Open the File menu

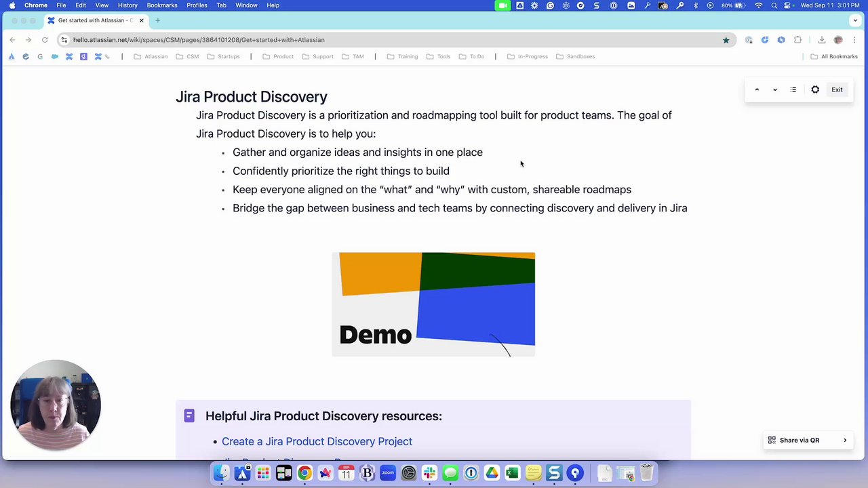61,5
